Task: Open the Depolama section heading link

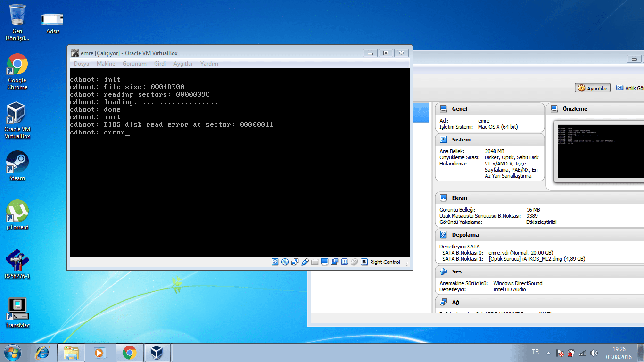Action: (x=465, y=235)
